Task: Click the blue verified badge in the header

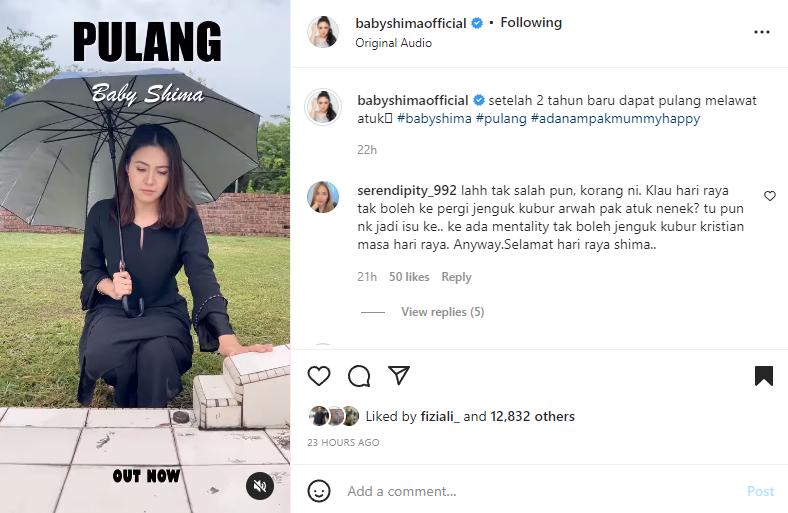Action: click(477, 23)
